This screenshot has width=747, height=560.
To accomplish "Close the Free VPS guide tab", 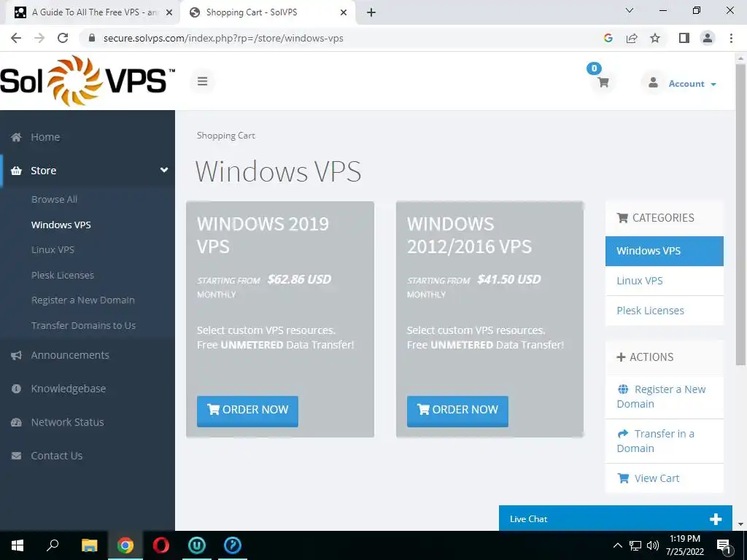I will pyautogui.click(x=169, y=13).
